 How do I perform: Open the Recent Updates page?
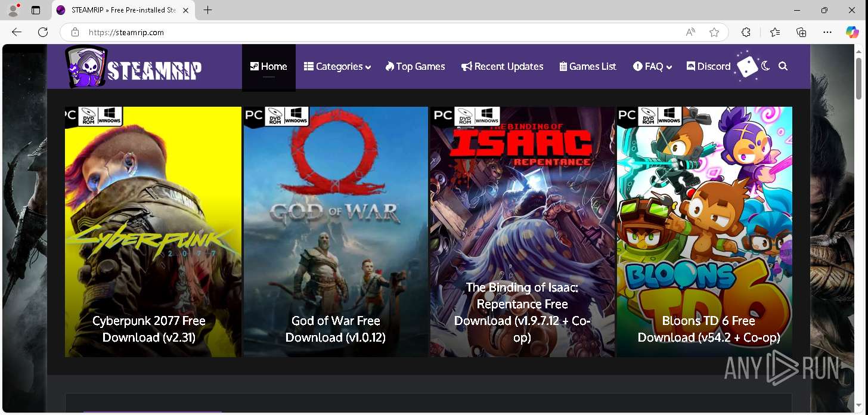click(503, 66)
